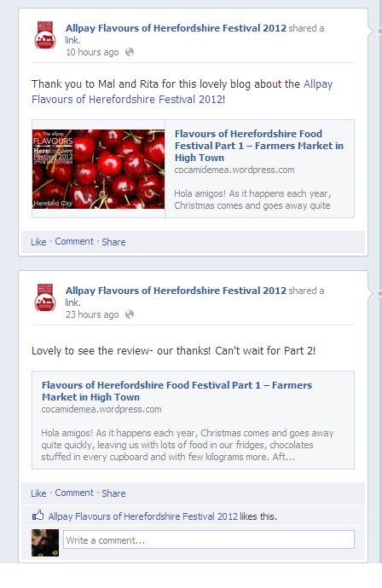The image size is (382, 588).
Task: Open Comment on the second post
Action: click(x=74, y=493)
